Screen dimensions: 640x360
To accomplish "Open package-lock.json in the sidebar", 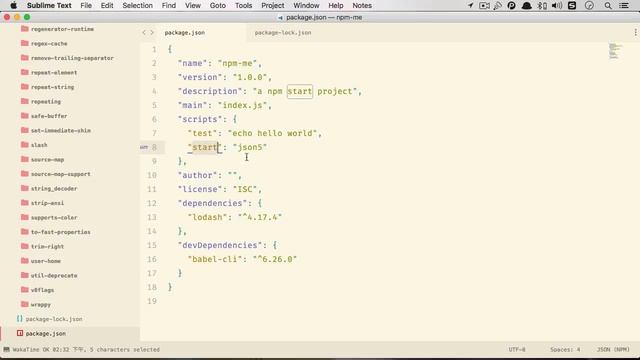I will pyautogui.click(x=54, y=319).
